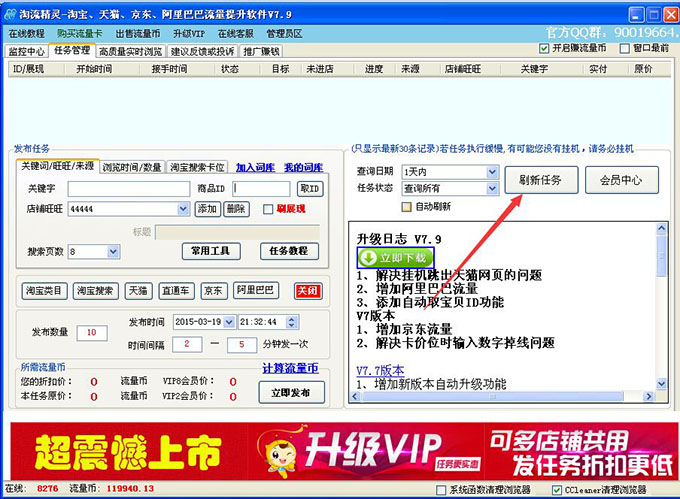Image resolution: width=680 pixels, height=499 pixels.
Task: Click the changelog scroll right arrow
Action: click(649, 396)
